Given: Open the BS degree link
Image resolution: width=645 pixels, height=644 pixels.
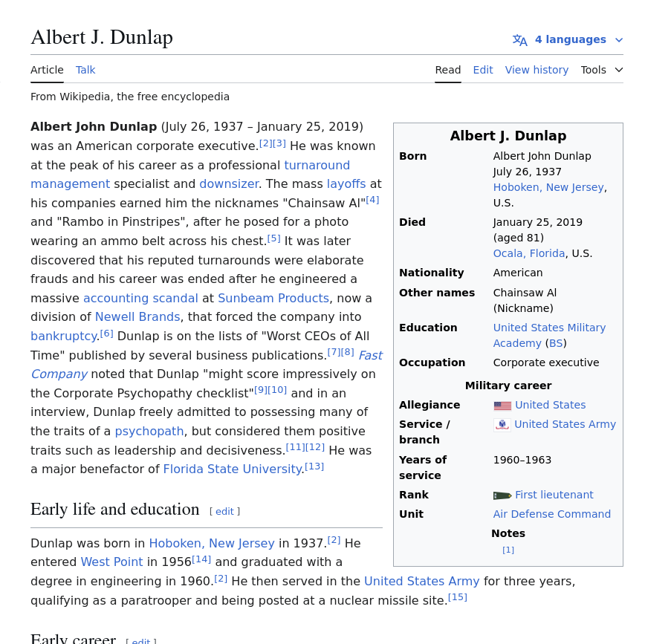Looking at the screenshot, I should [556, 343].
